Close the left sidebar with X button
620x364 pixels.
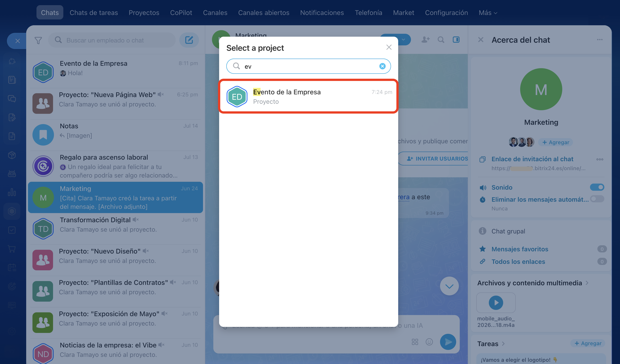click(17, 41)
